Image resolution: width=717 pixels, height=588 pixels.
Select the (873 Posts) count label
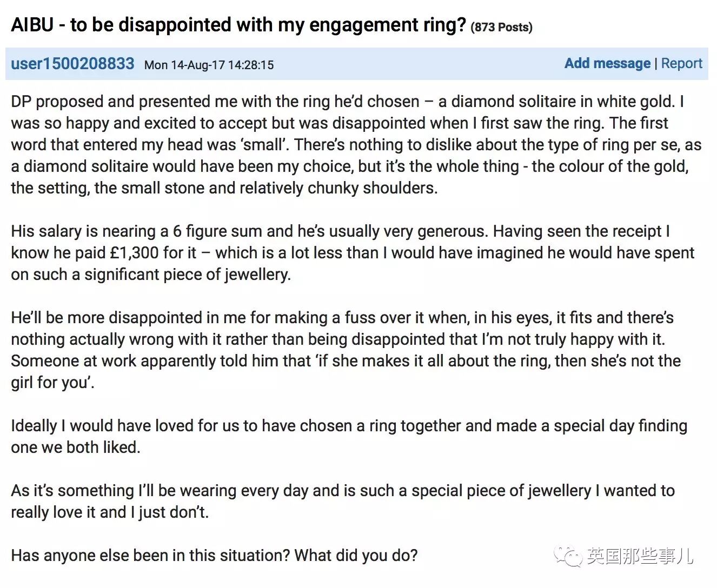[x=501, y=27]
